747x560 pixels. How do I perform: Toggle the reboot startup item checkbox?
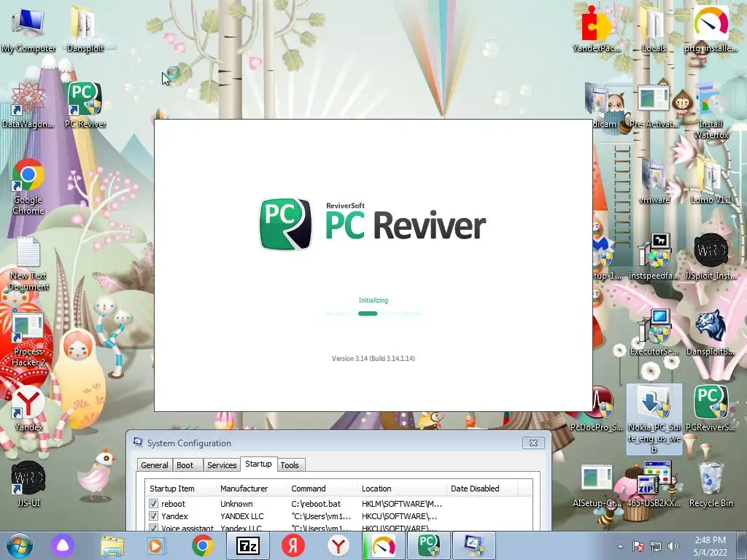(x=153, y=503)
